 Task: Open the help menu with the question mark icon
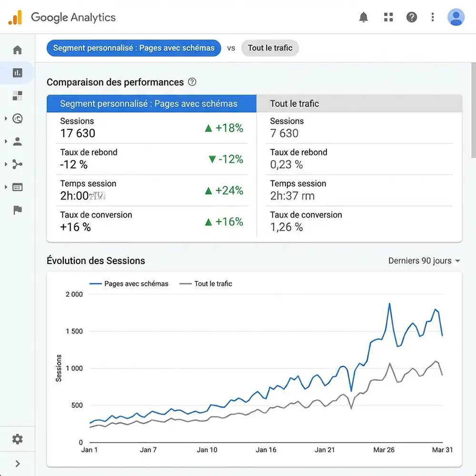(411, 17)
